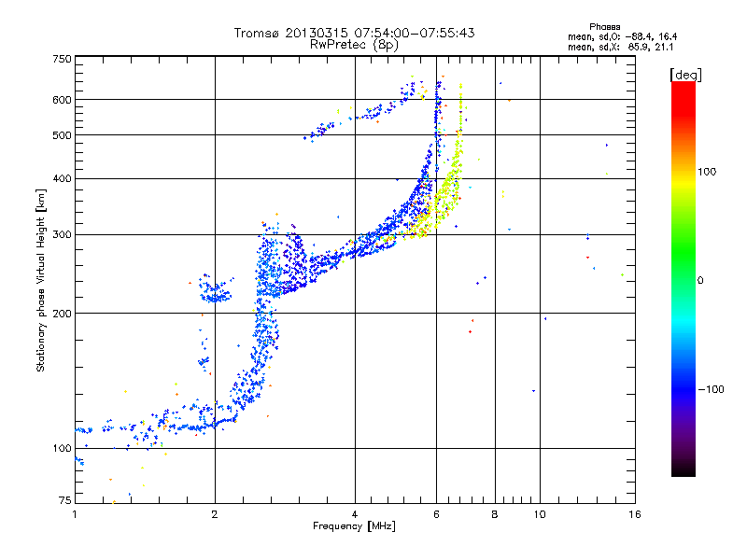Click the 'mean, sd,O: -88.4, 16.4' line
This screenshot has height=560, width=747.
coord(622,36)
